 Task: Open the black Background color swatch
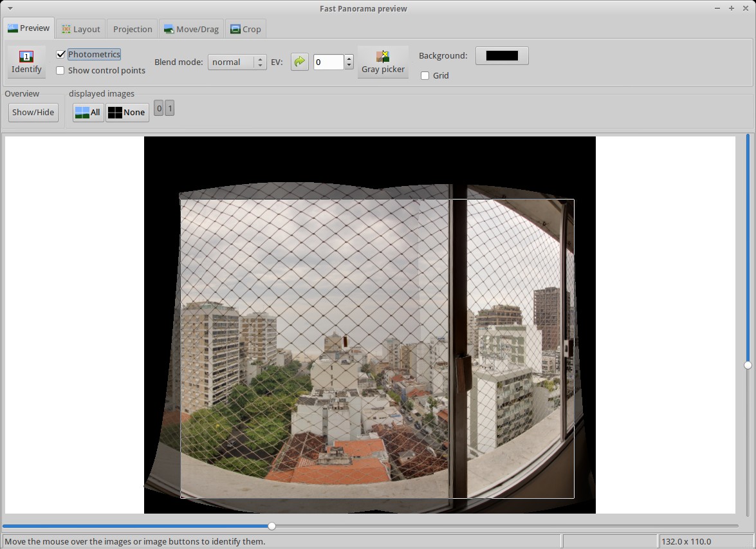click(x=502, y=55)
